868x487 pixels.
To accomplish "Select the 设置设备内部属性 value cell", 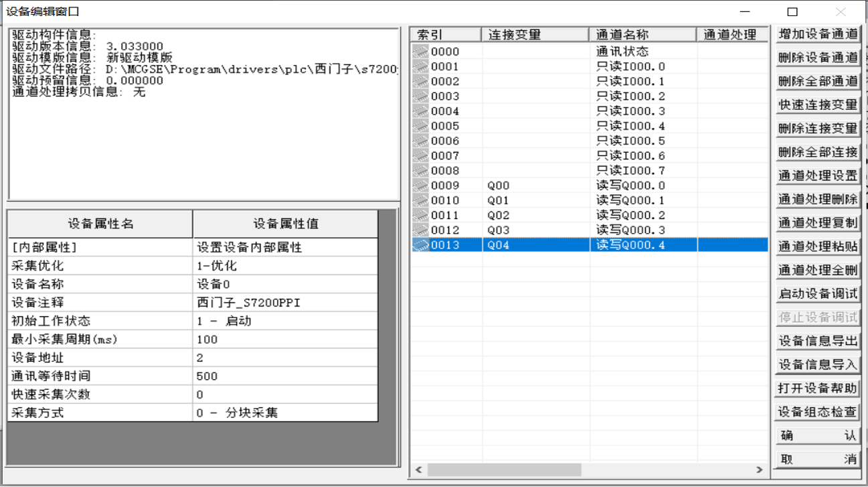I will [x=286, y=247].
